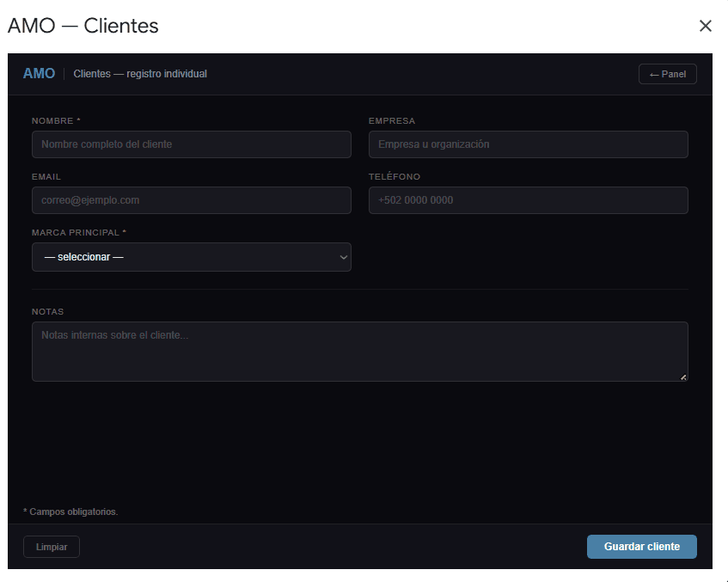The image size is (728, 582).
Task: Select the Email input field
Action: pos(192,200)
